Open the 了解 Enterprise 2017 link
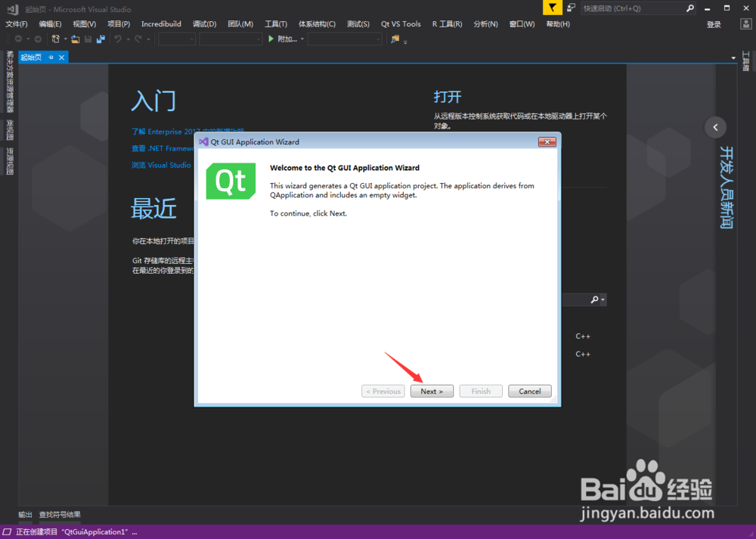The height and width of the screenshot is (539, 756). tap(187, 132)
